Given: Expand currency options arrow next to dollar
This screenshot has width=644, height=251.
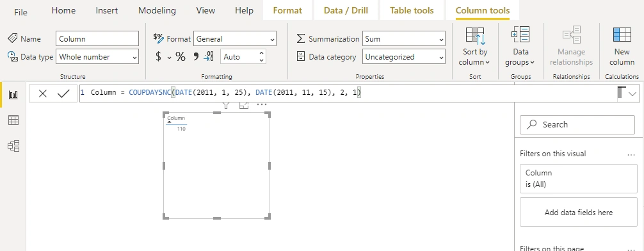Looking at the screenshot, I should [x=169, y=58].
